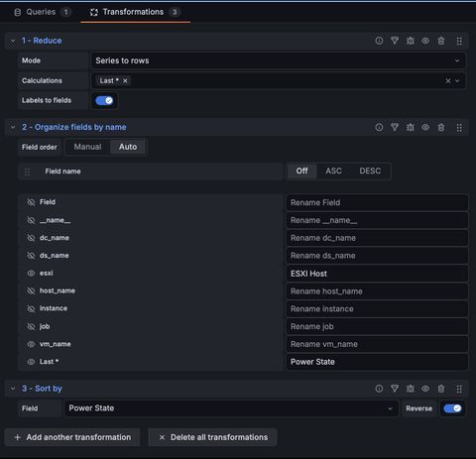The height and width of the screenshot is (459, 476).
Task: Enable debug for the Sort by transformation
Action: point(411,389)
